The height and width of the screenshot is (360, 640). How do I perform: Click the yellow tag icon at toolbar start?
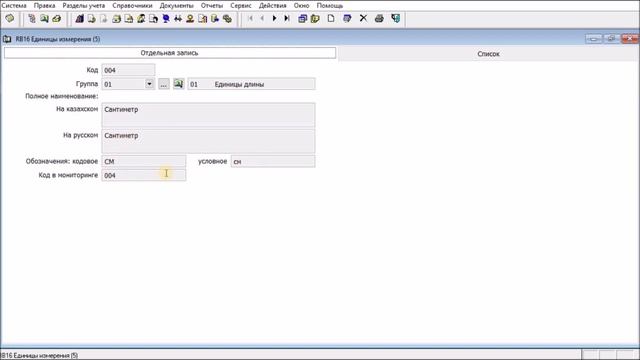[x=10, y=18]
